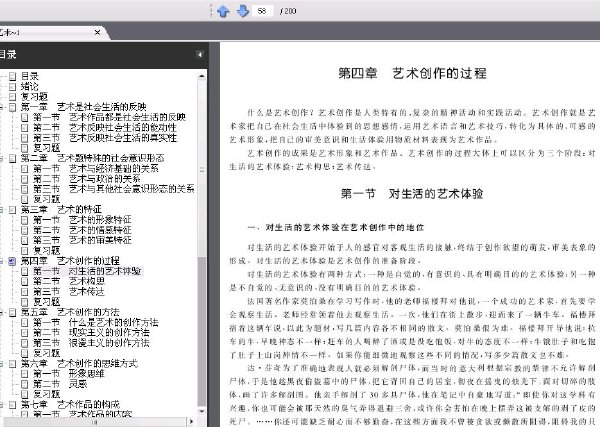Screen dimensions: 600x427
Task: Open 第三节 艺术与其他社会意识形态的关系
Action: click(x=114, y=189)
